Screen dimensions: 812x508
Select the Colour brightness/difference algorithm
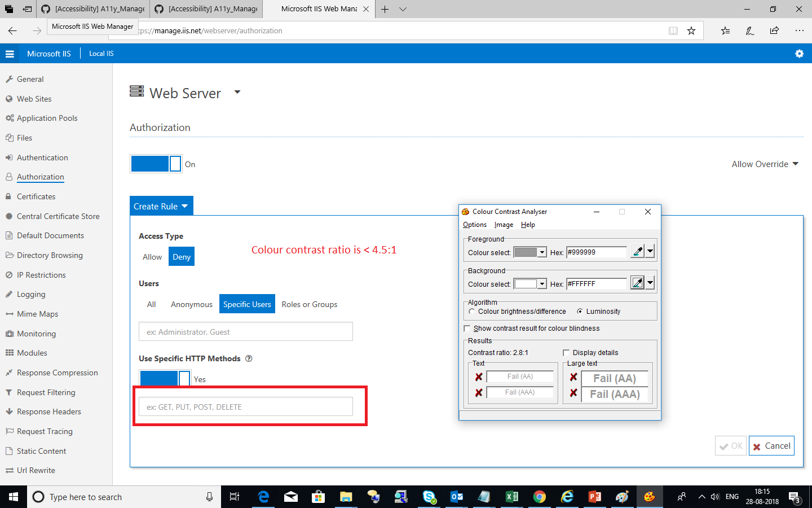coord(472,311)
